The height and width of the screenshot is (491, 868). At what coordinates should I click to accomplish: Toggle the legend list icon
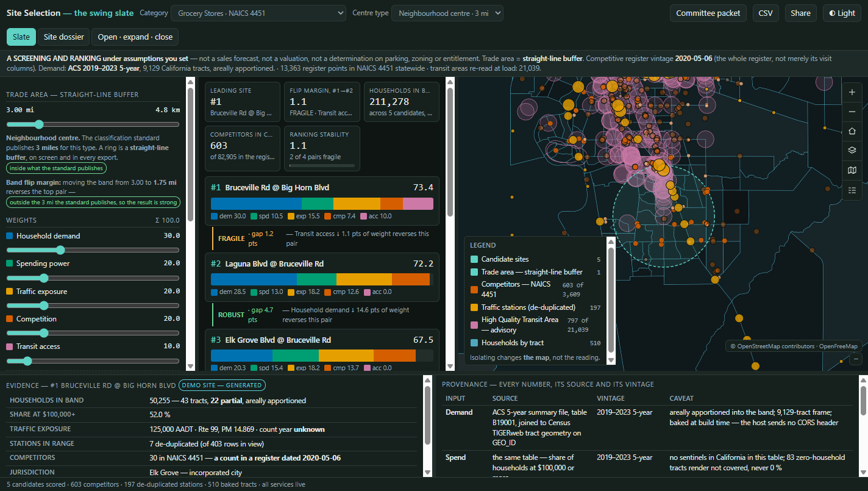point(852,190)
